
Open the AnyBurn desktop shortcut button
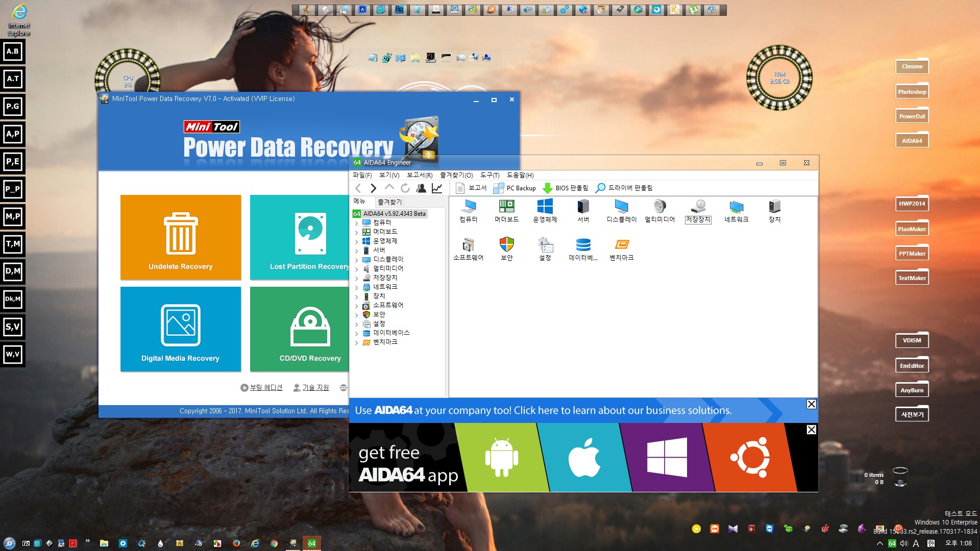point(912,390)
